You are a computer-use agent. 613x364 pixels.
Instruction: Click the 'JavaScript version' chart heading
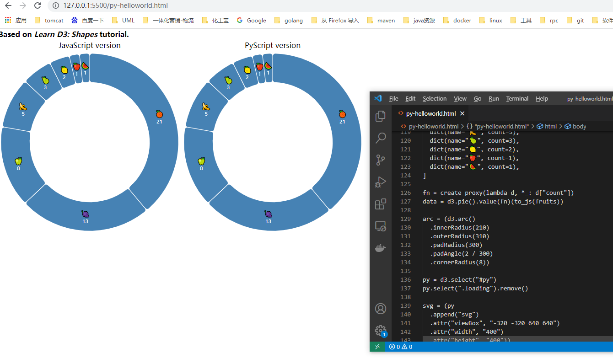pos(90,45)
